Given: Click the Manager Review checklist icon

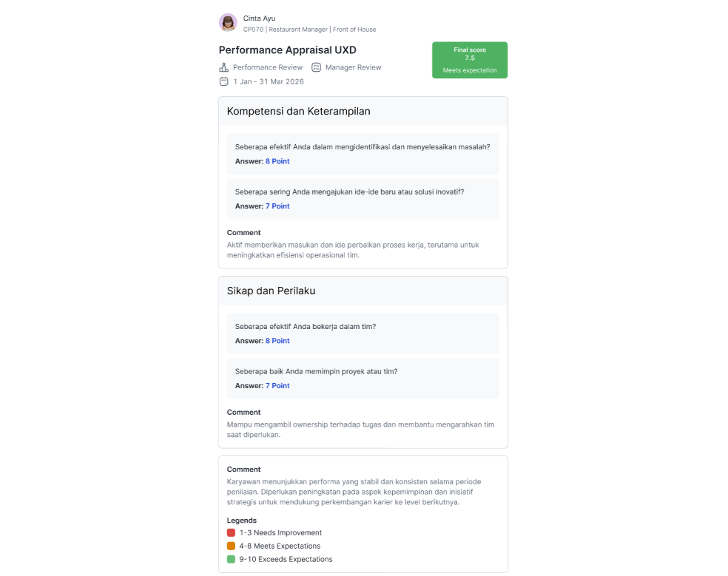Looking at the screenshot, I should (316, 67).
